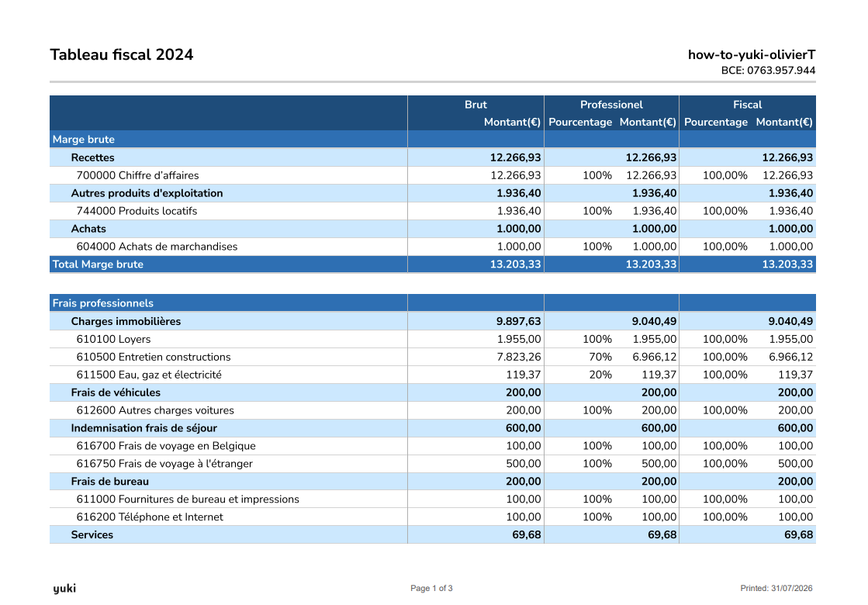Click the 'Professionnel' column header
This screenshot has height=605, width=868.
(611, 105)
